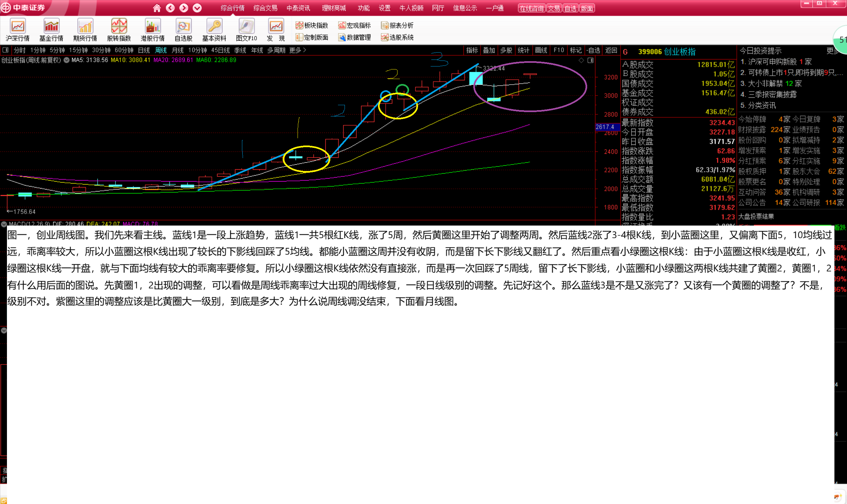
Task: Open the down-arrow menu in the title bar
Action: (197, 8)
